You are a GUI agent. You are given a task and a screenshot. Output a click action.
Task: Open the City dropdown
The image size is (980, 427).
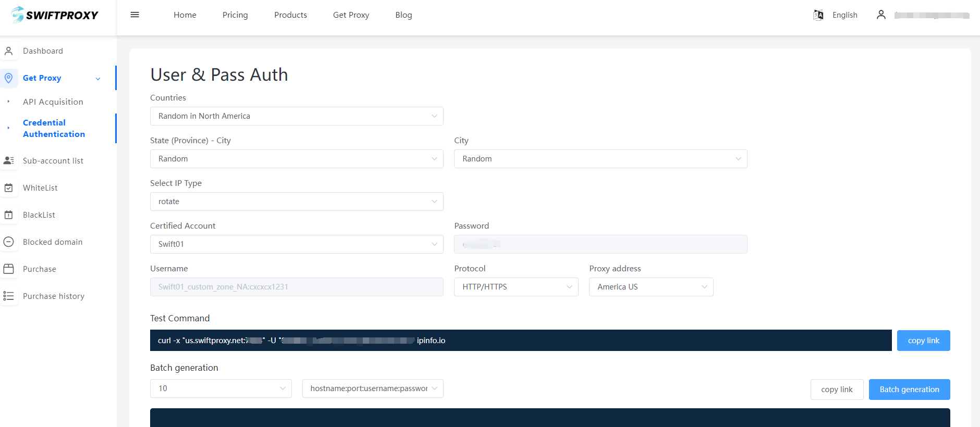pyautogui.click(x=601, y=159)
